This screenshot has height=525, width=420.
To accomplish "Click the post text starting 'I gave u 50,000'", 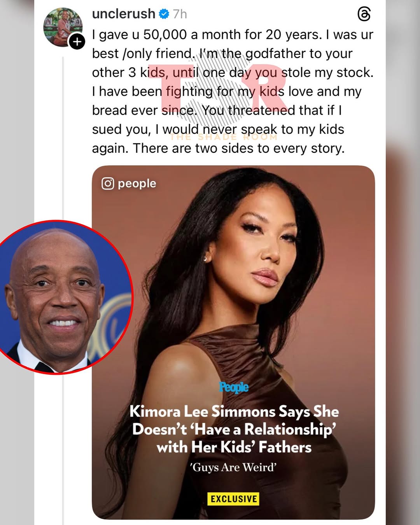I will tap(233, 91).
